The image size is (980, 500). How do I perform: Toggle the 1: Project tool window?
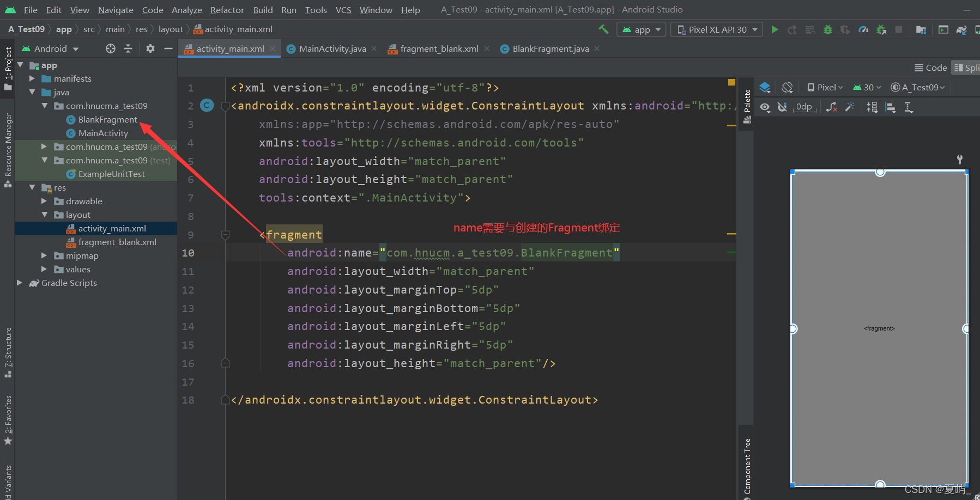8,68
